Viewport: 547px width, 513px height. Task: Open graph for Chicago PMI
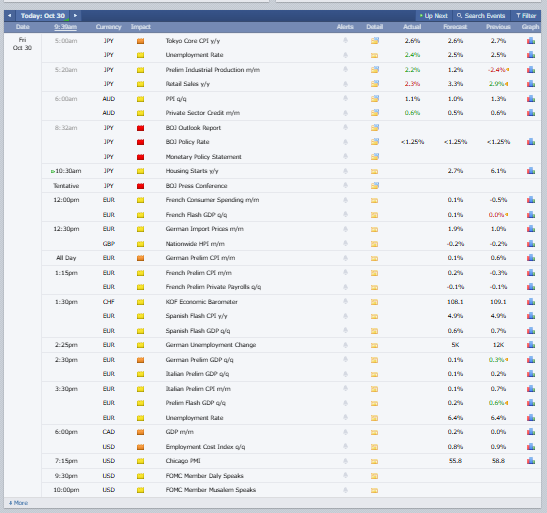tap(531, 461)
